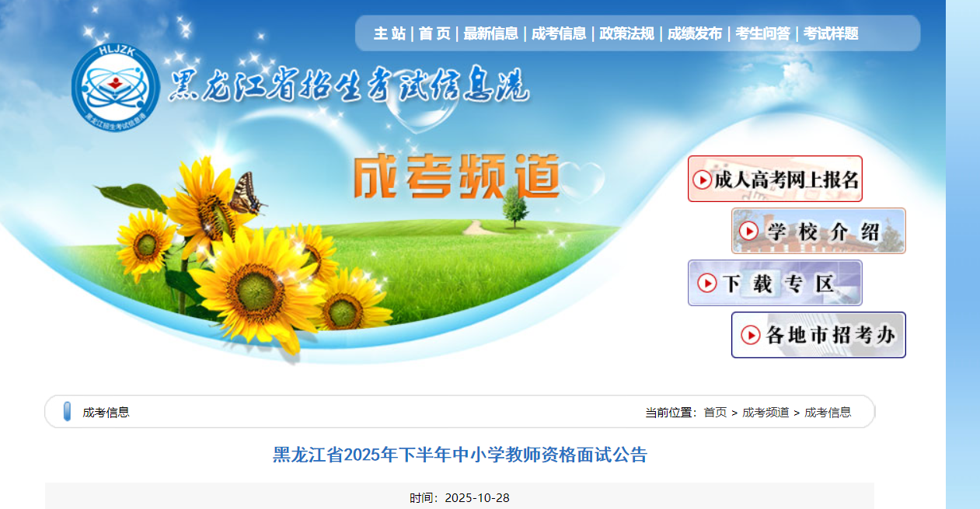This screenshot has width=980, height=509.
Task: Select the 考生问答 menu item
Action: coord(762,33)
